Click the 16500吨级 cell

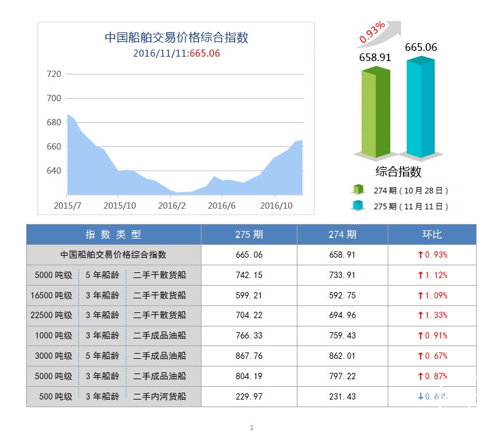pyautogui.click(x=51, y=295)
